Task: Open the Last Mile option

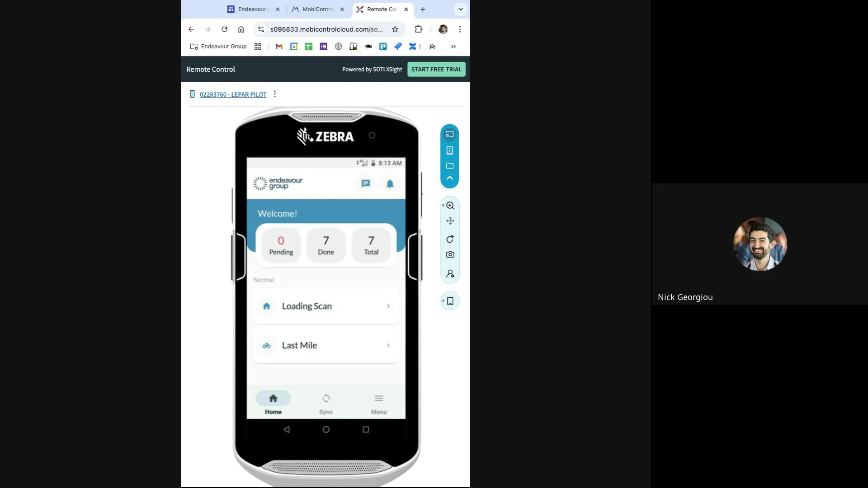Action: (326, 345)
